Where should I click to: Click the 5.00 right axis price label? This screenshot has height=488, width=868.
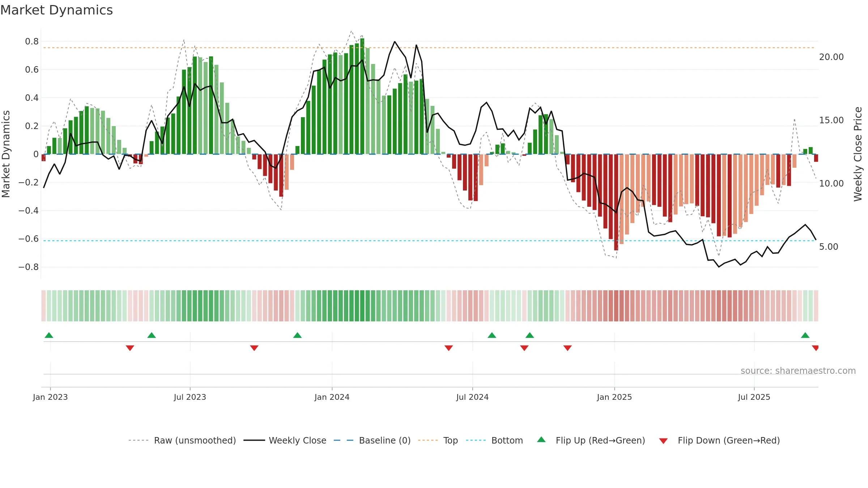click(x=829, y=247)
